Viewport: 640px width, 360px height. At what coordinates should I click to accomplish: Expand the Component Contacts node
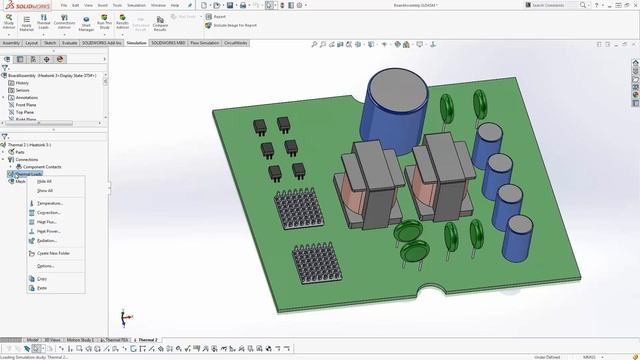pos(11,167)
